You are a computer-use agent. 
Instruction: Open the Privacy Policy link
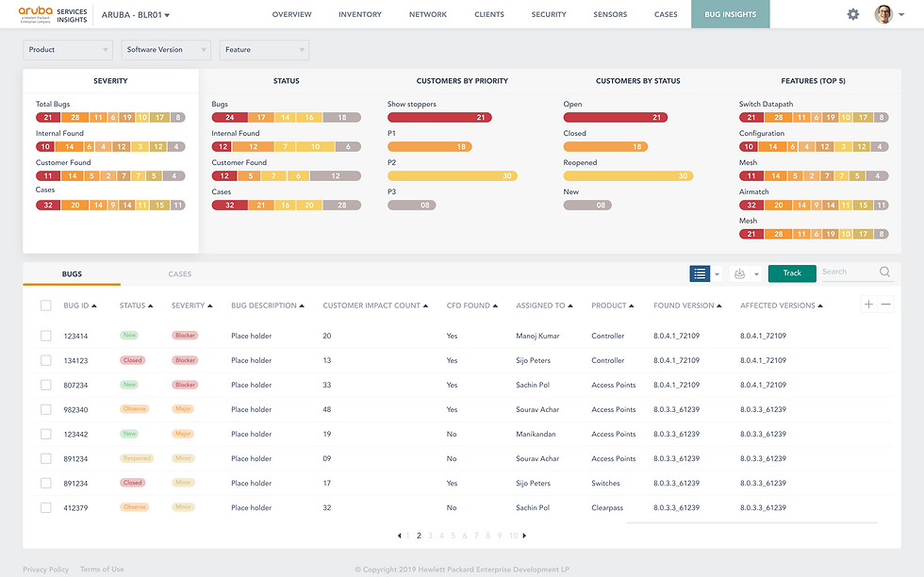pos(46,569)
